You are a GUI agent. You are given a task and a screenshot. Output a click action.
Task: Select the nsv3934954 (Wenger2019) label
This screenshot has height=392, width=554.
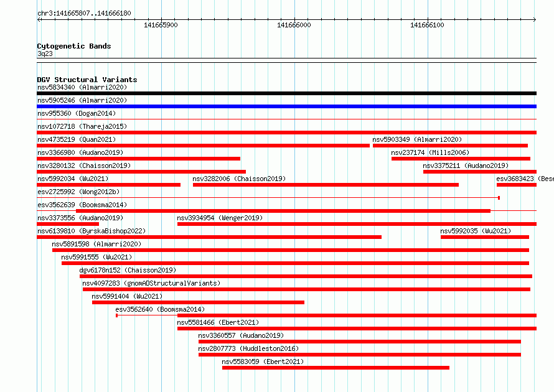[220, 218]
